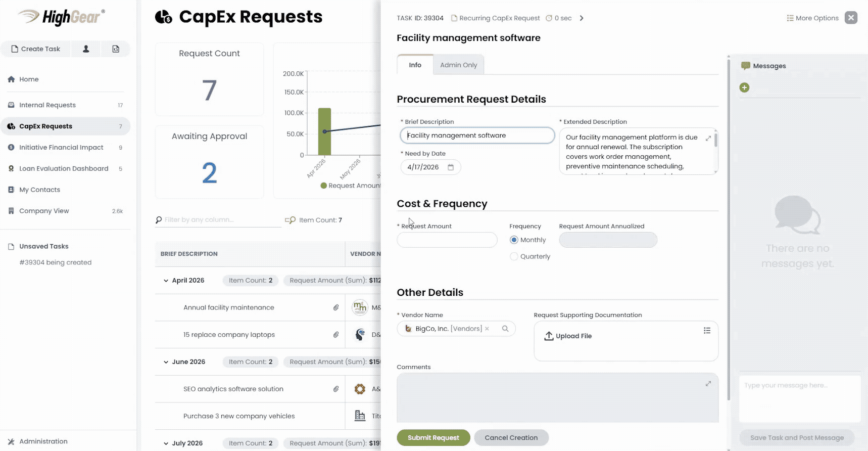
Task: Remove BigCo, Inc. vendor with the x icon
Action: pos(487,329)
